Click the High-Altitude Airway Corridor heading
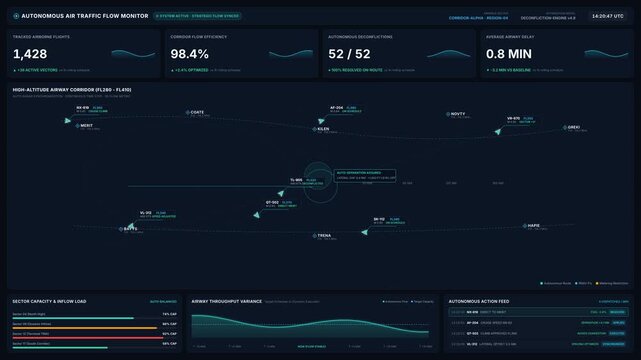Screen dimensions: 641x360 point(72,89)
